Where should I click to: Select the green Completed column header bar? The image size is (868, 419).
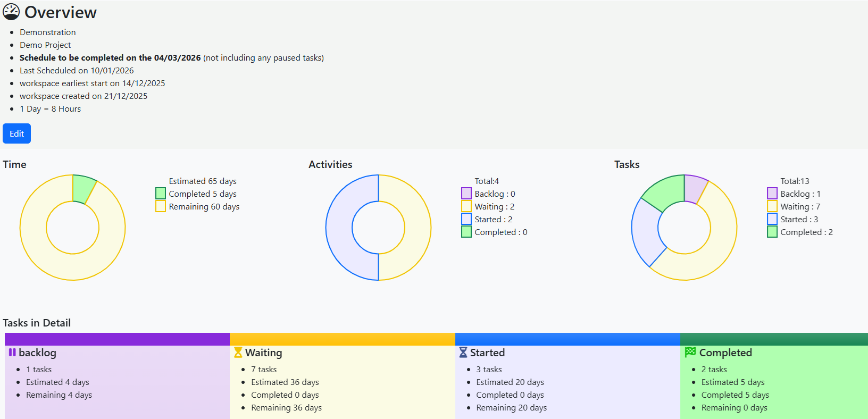tap(774, 339)
